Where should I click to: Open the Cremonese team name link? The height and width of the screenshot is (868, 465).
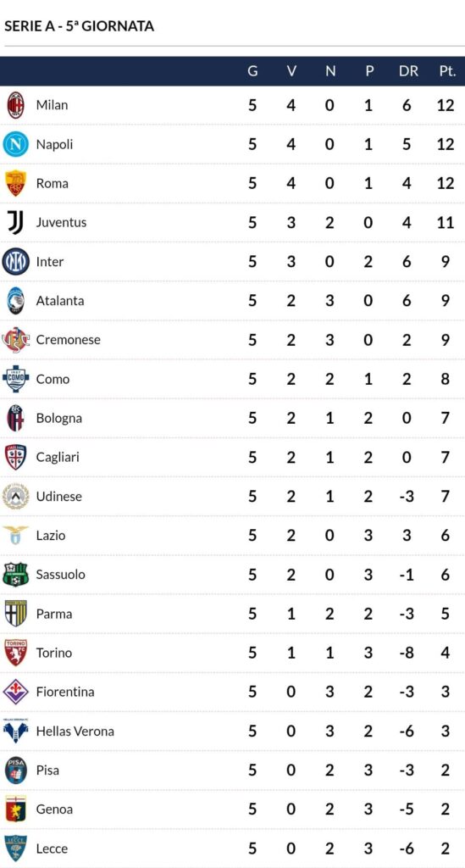68,340
